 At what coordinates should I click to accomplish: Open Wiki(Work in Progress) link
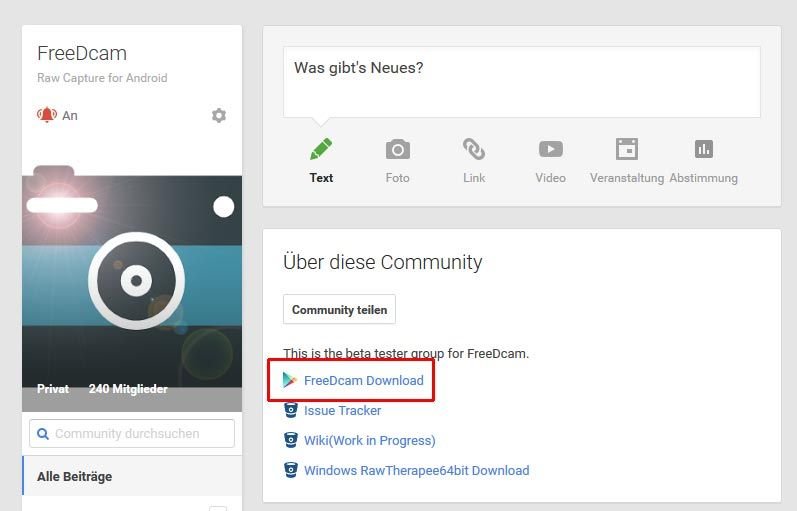pos(370,440)
